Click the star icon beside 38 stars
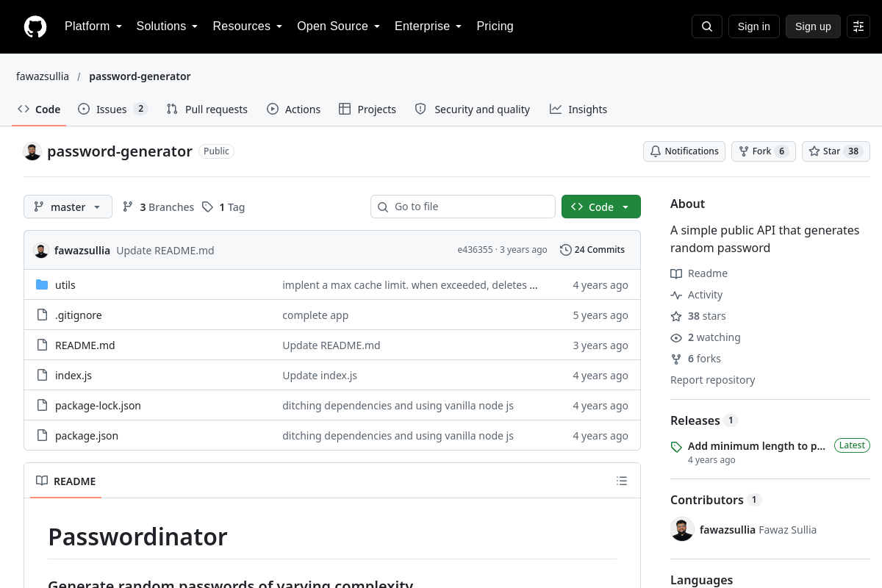Viewport: 882px width, 588px height. [676, 316]
